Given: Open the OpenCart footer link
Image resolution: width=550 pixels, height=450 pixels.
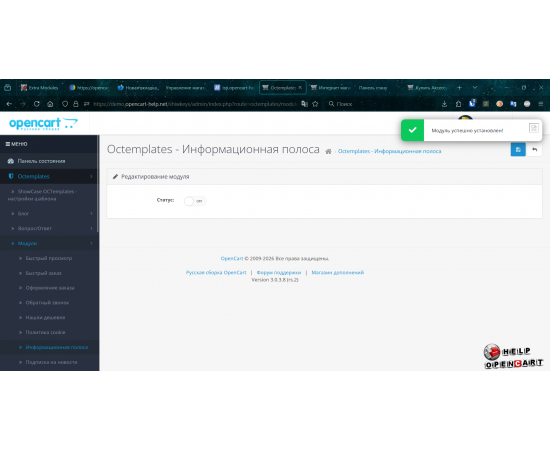Looking at the screenshot, I should point(232,258).
